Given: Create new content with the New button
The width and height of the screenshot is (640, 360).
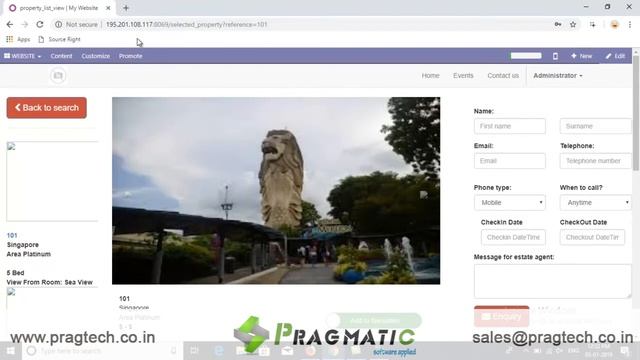Looking at the screenshot, I should (x=581, y=56).
